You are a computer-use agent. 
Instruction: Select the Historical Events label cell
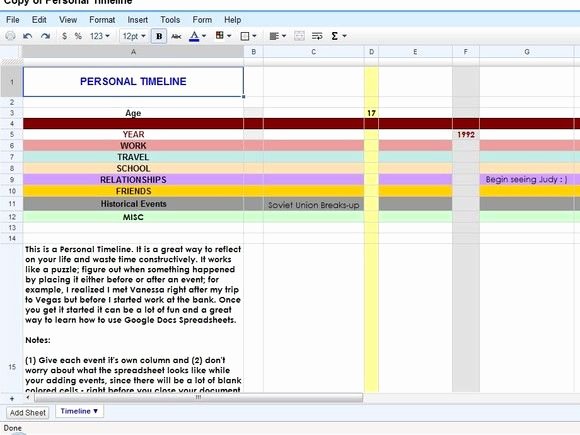133,204
